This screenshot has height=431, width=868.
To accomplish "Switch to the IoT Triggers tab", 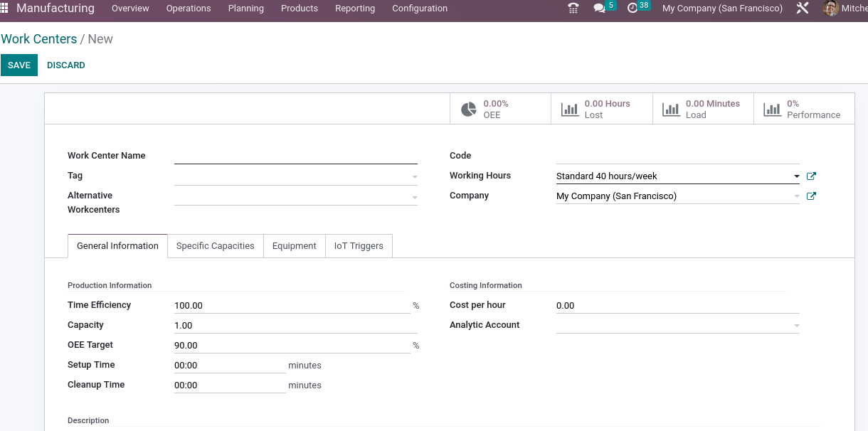I will [x=359, y=246].
